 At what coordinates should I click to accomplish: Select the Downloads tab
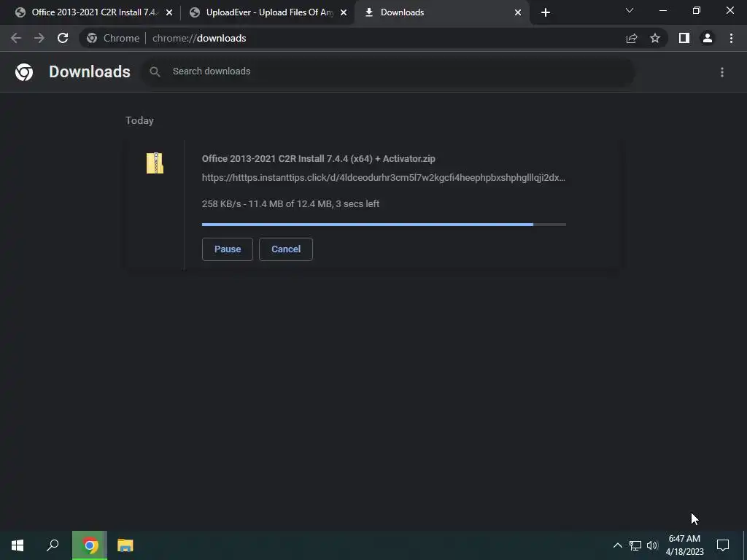[442, 12]
